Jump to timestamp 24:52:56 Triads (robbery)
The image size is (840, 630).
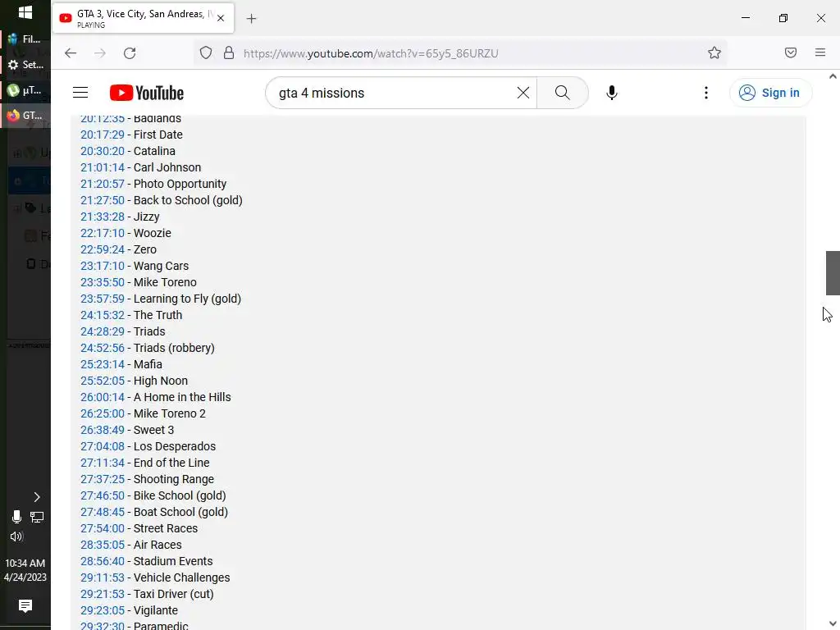103,348
